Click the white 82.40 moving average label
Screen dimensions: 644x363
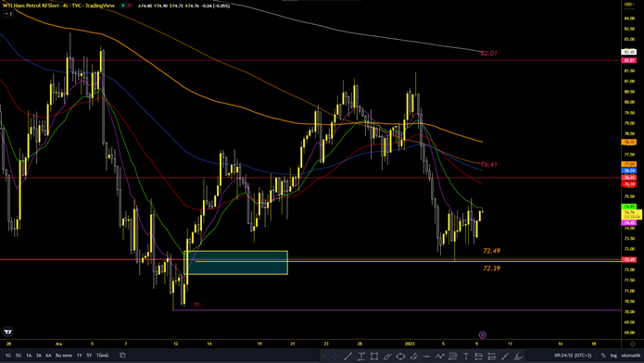click(x=629, y=52)
